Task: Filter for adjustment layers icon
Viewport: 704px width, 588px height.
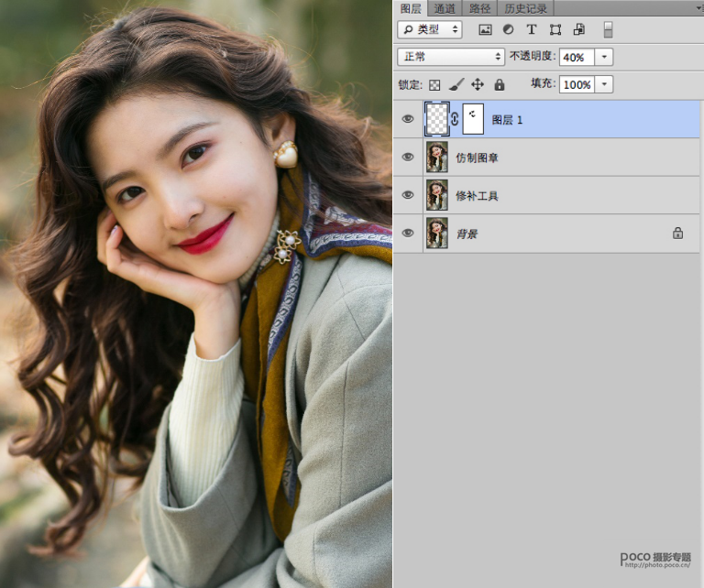Action: (x=508, y=29)
